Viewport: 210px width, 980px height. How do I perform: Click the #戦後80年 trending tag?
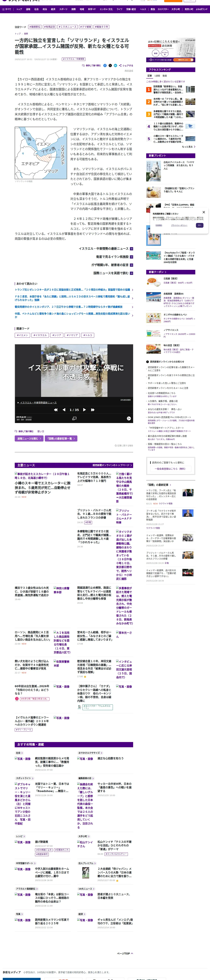101,27
